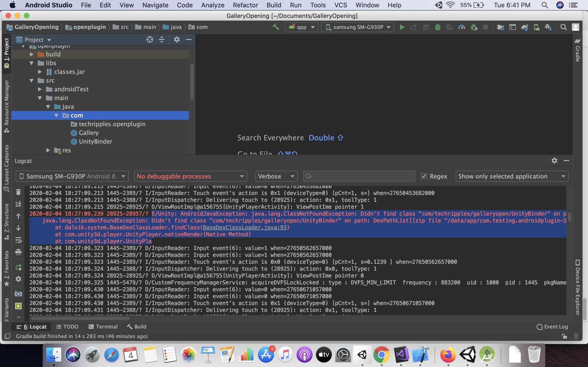
Task: Click the Logcat search input field
Action: [359, 176]
